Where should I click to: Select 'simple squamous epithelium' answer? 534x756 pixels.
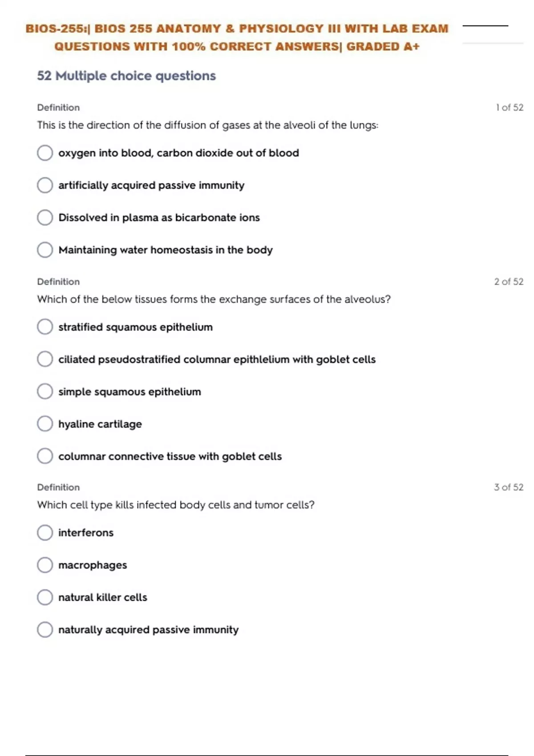click(45, 392)
